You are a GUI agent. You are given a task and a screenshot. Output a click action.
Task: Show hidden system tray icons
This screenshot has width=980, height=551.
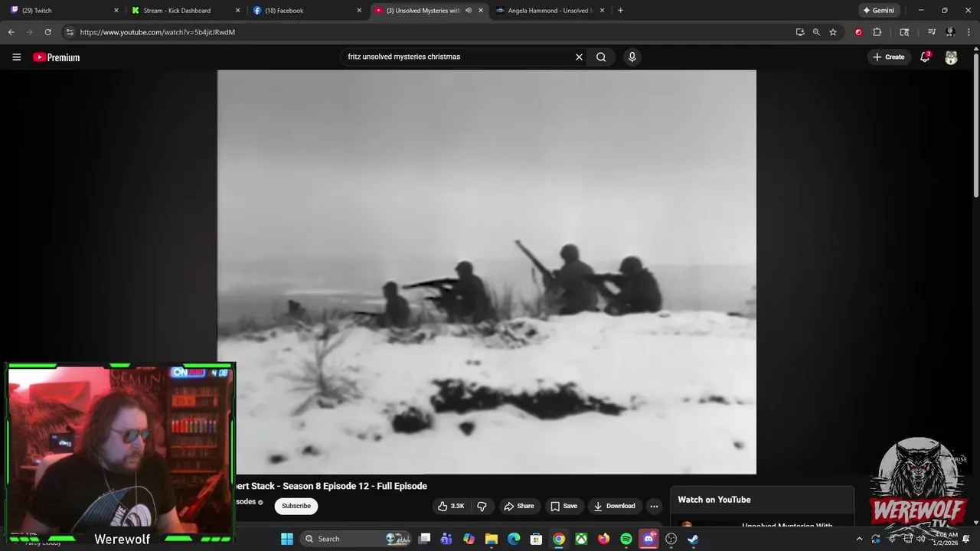pos(859,539)
